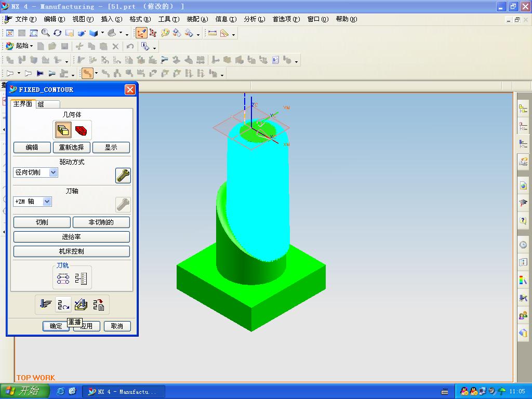
Task: Click the measure angle icon
Action: 224,33
